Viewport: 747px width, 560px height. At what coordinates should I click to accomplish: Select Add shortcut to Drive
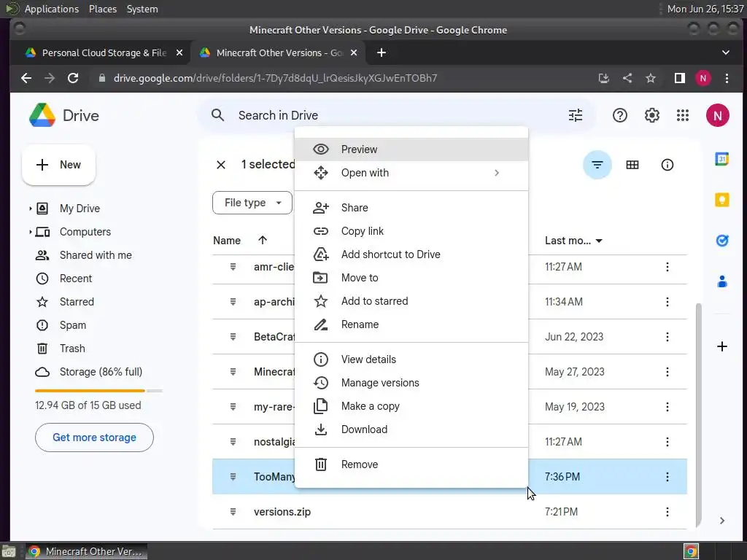tap(411, 254)
